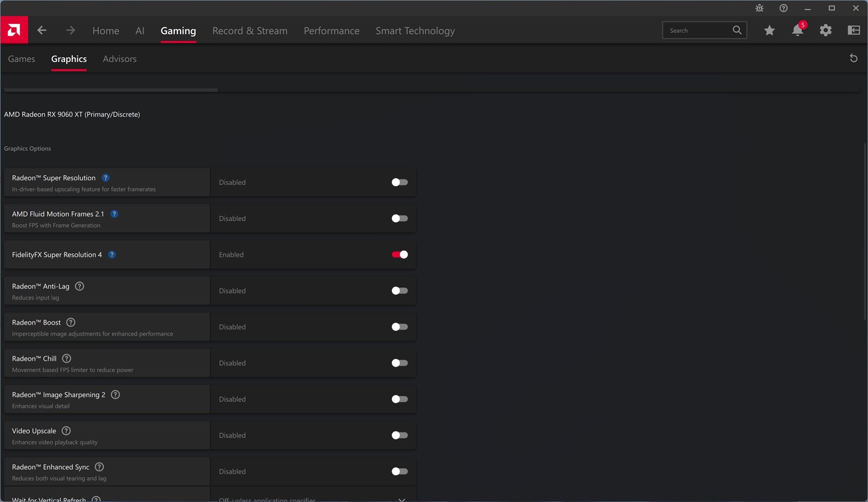Image resolution: width=868 pixels, height=502 pixels.
Task: Click the vertical scrollbar on right
Action: tap(865, 231)
